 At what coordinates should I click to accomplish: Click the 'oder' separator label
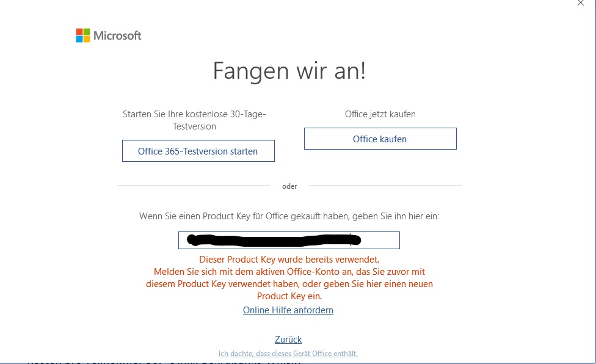click(x=289, y=186)
